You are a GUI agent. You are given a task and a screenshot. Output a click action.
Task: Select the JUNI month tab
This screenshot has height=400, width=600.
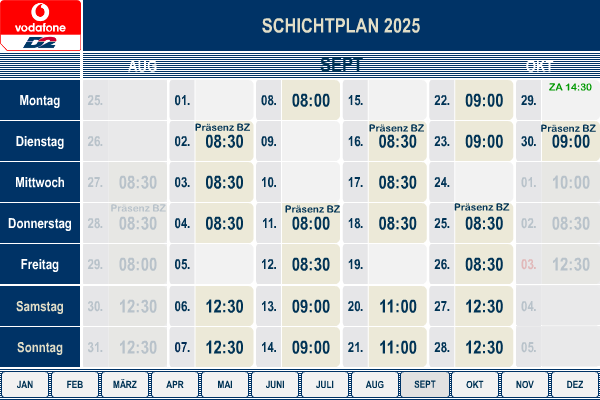tap(275, 384)
